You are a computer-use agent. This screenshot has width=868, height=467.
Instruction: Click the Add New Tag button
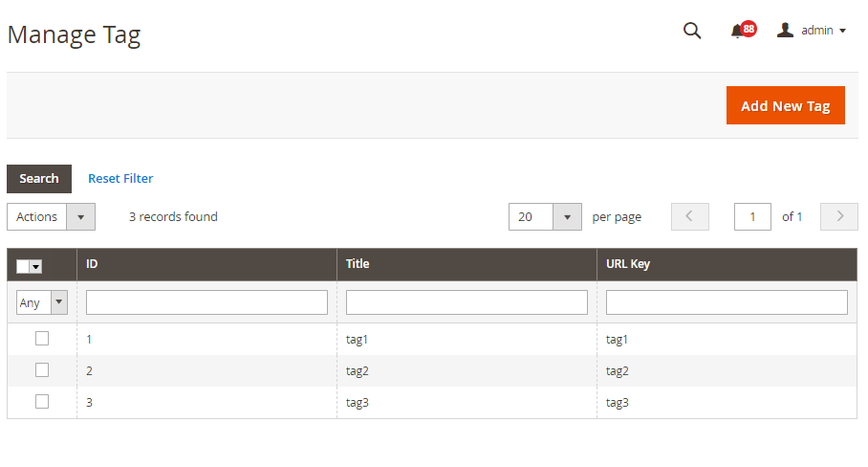click(x=786, y=105)
